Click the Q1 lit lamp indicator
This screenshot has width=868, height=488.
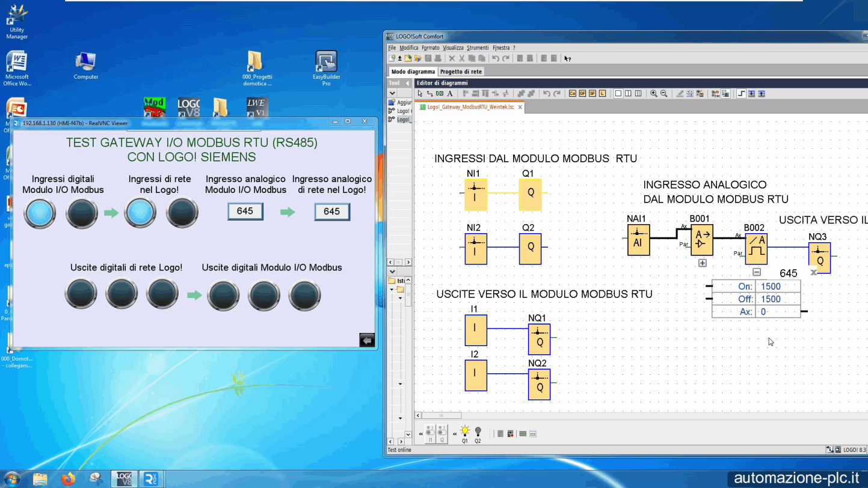[x=465, y=432]
